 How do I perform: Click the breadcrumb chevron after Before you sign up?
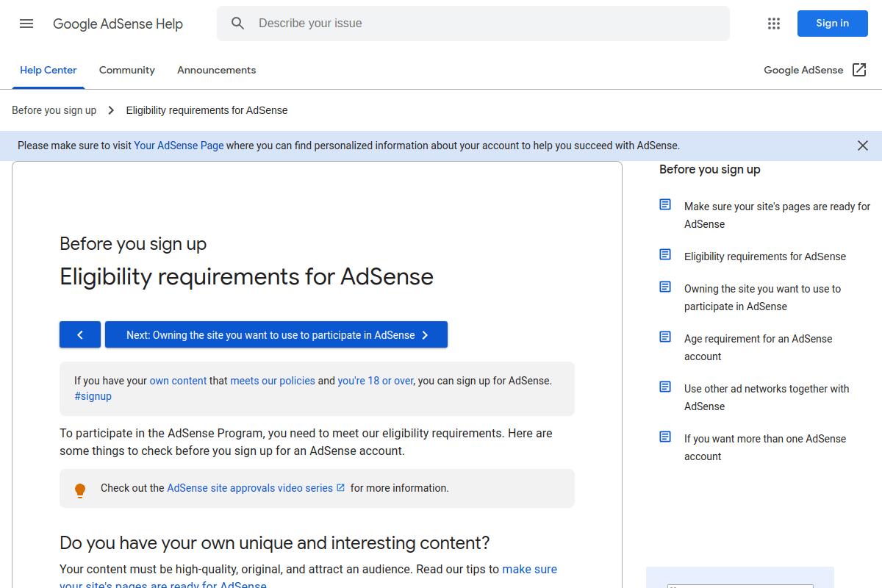tap(111, 110)
